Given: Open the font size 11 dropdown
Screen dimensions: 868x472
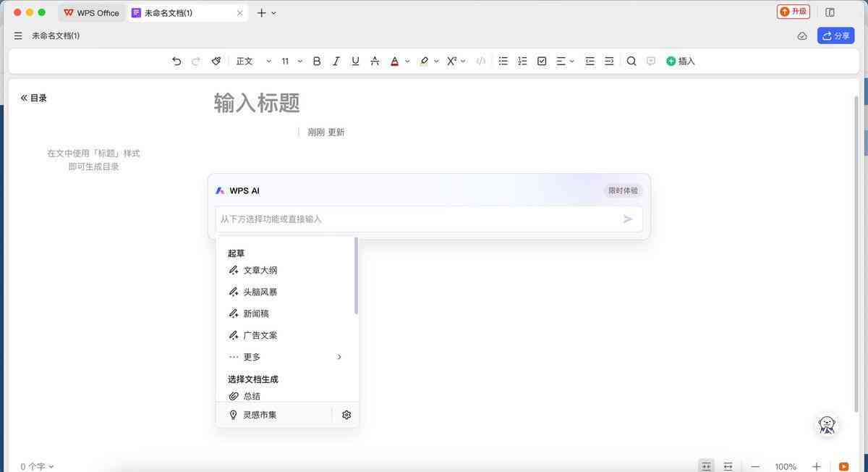Looking at the screenshot, I should pyautogui.click(x=292, y=62).
